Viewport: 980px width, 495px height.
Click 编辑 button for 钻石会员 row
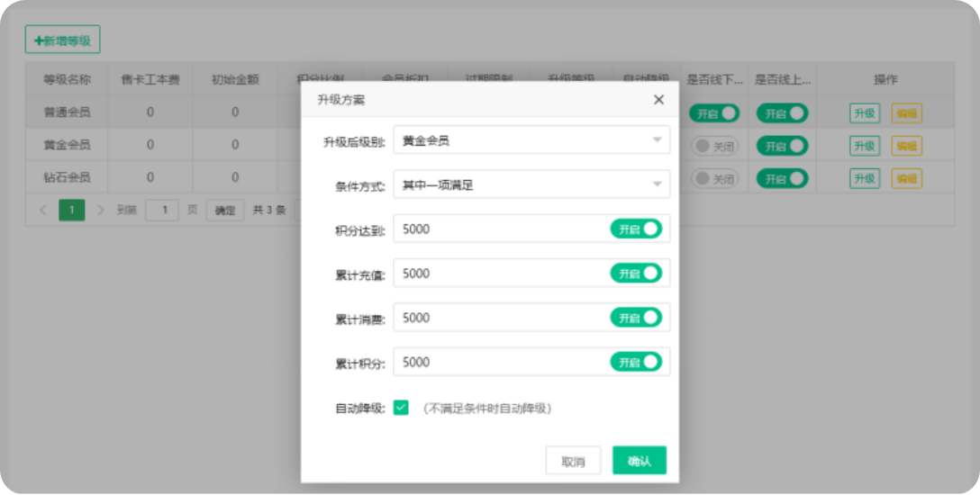click(x=906, y=178)
